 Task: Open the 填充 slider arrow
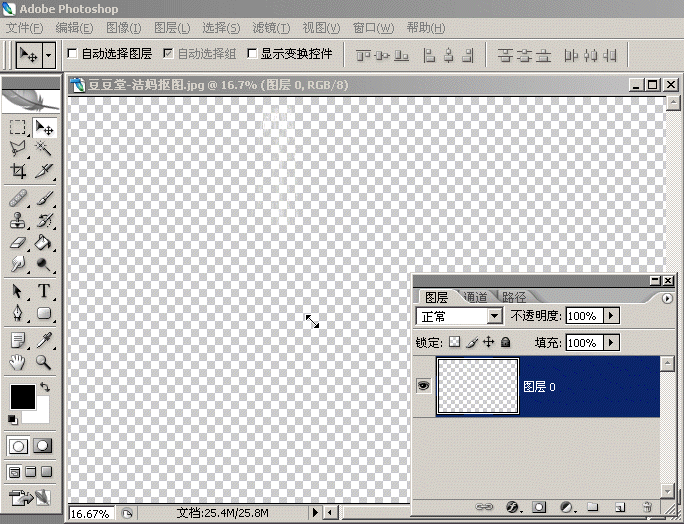click(611, 342)
